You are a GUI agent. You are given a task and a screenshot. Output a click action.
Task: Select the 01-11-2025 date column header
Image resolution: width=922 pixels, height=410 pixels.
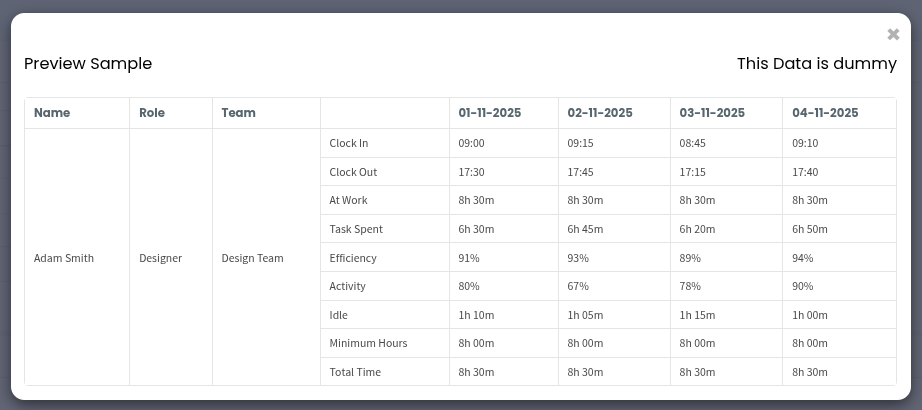(x=490, y=113)
